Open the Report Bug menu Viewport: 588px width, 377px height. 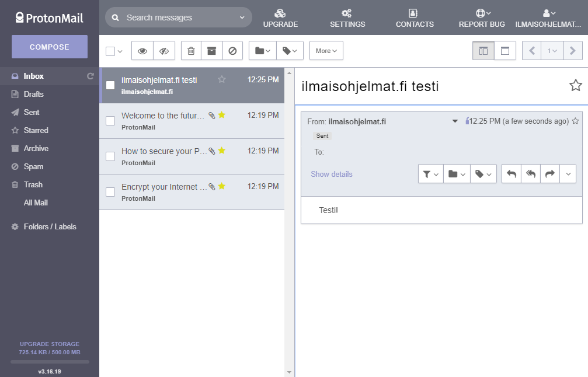pyautogui.click(x=482, y=18)
